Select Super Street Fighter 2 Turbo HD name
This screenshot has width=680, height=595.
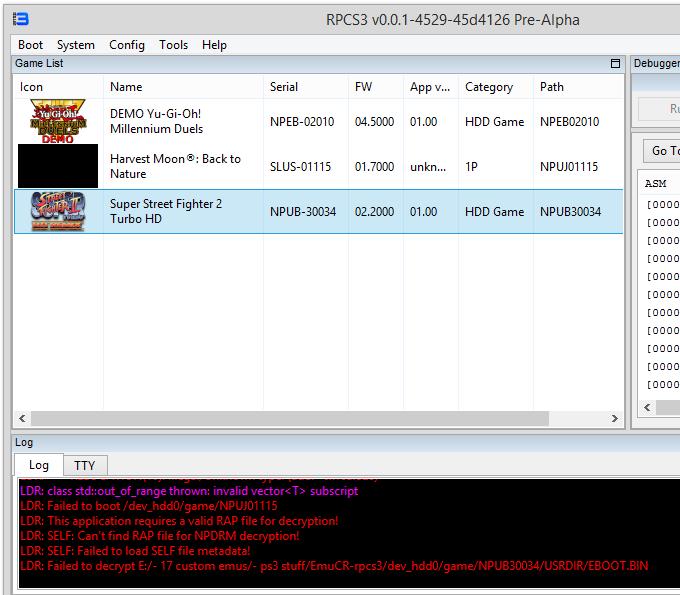click(166, 211)
